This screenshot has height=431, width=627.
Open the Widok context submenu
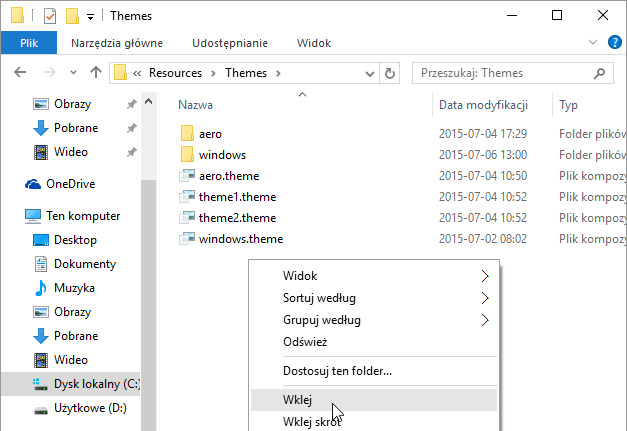point(374,276)
